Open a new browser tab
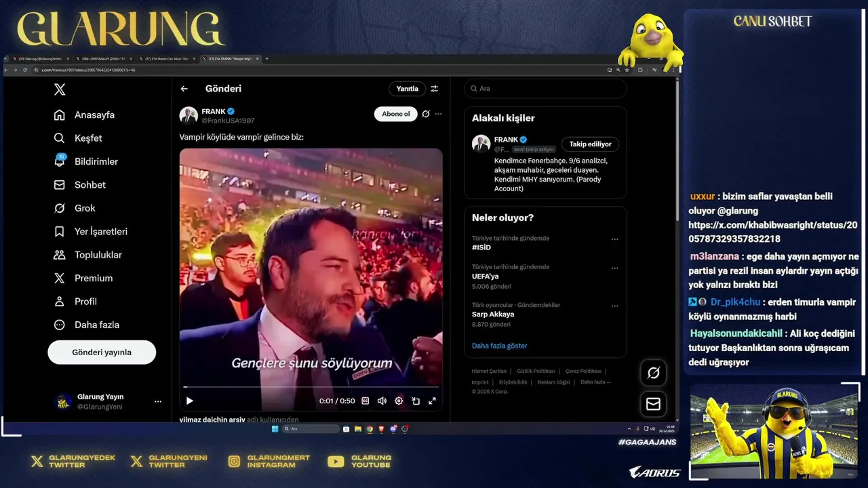This screenshot has width=868, height=488. (267, 59)
